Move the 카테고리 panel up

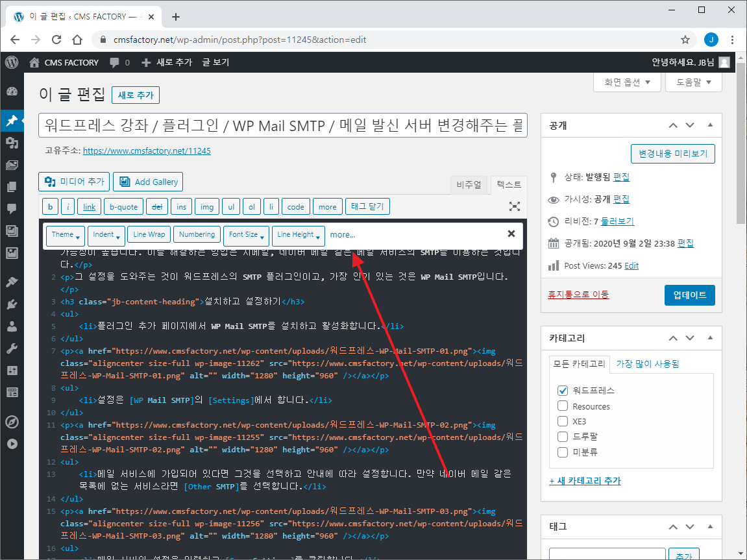[x=673, y=338]
